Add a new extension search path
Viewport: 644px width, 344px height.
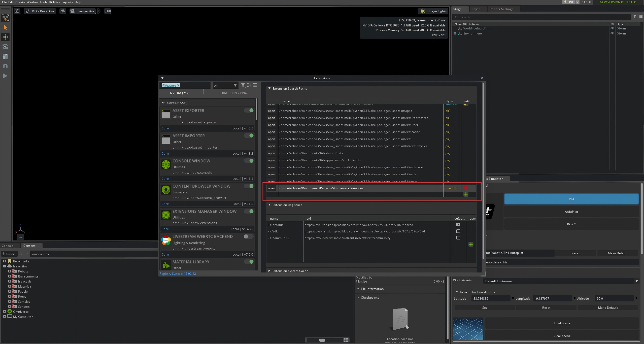466,194
